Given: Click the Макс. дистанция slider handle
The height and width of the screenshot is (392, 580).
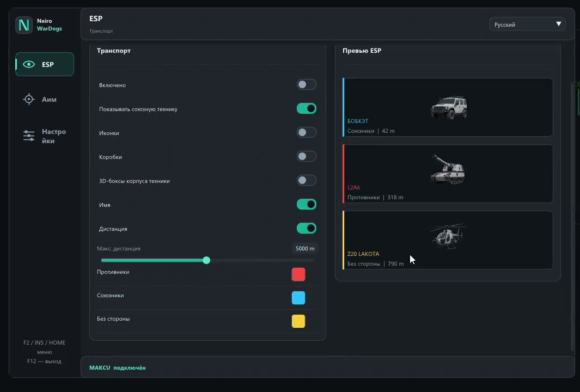Looking at the screenshot, I should [206, 260].
